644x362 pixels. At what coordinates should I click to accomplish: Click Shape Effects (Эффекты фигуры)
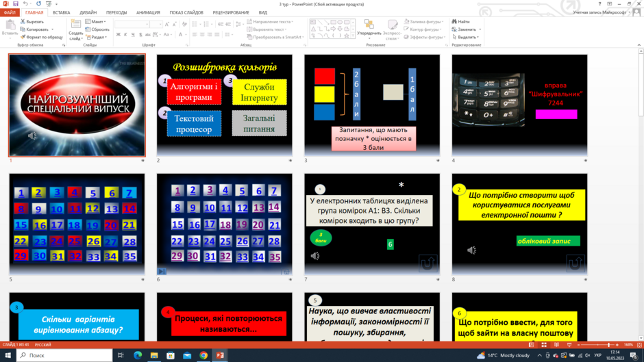point(425,38)
